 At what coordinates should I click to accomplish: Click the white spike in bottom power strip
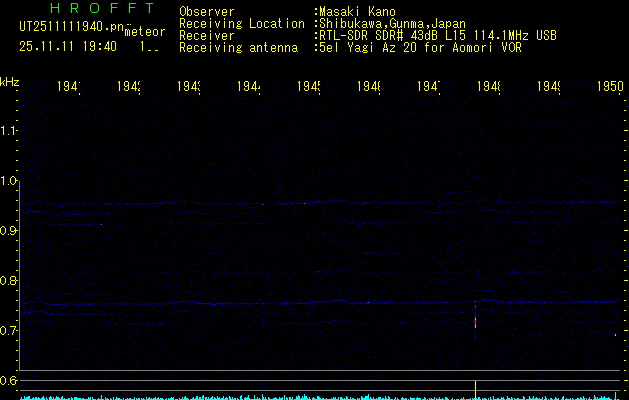click(475, 388)
